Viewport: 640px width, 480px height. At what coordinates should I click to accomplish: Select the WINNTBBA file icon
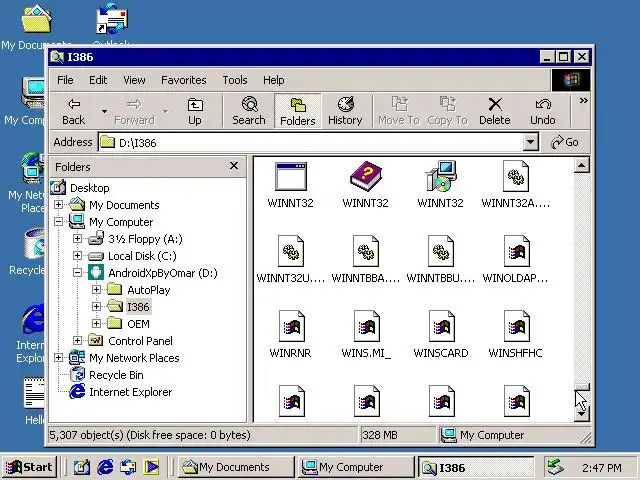[365, 251]
